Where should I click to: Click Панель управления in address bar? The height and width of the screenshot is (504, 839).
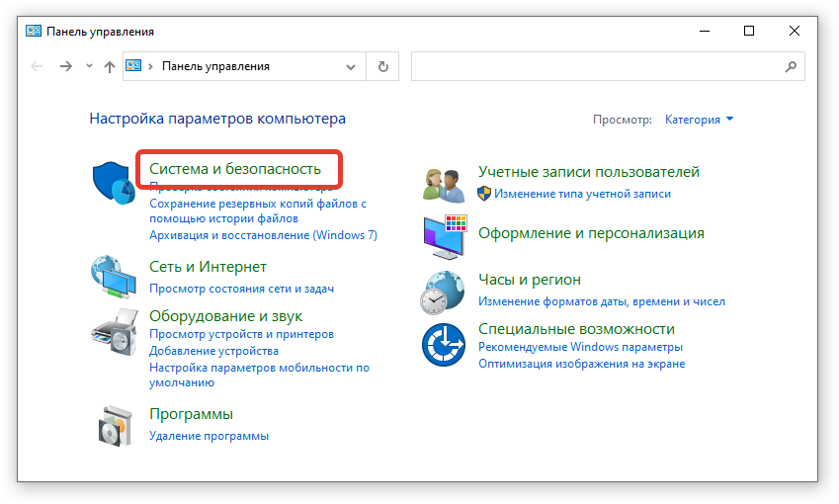(215, 66)
